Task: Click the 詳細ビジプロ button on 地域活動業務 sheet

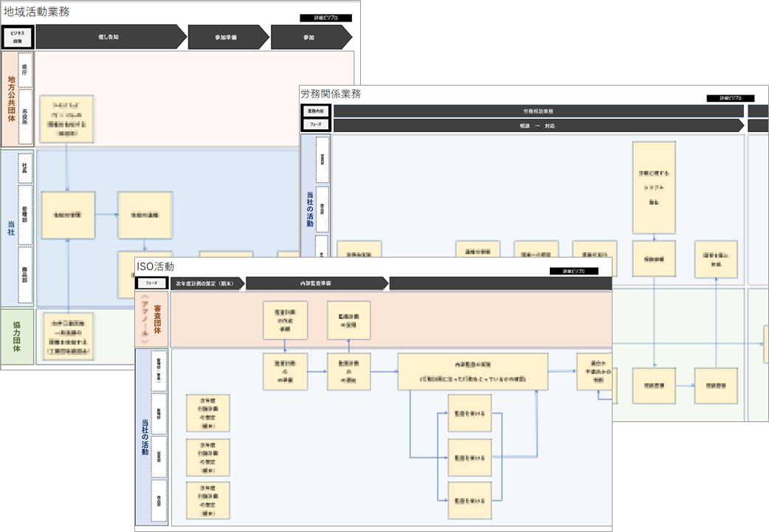Action: tap(325, 18)
